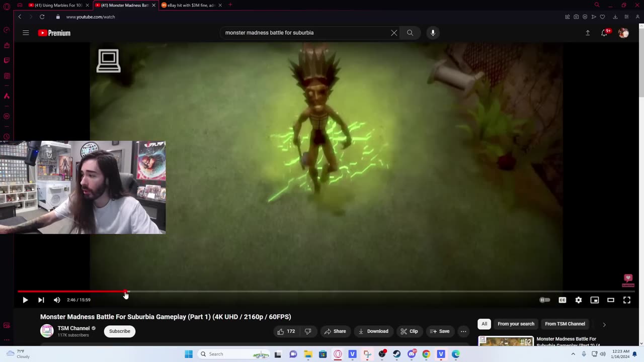Click video progress bar scrubber
The width and height of the screenshot is (644, 362).
click(126, 291)
